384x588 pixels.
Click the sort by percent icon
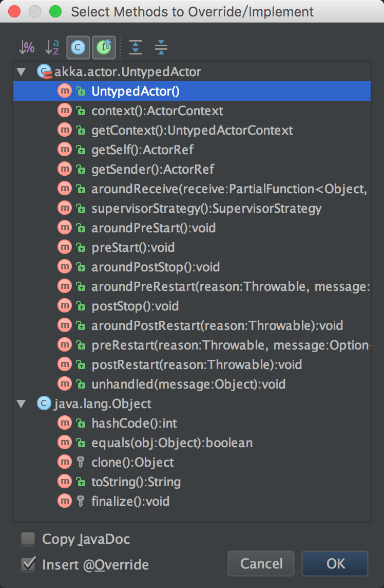(x=27, y=48)
